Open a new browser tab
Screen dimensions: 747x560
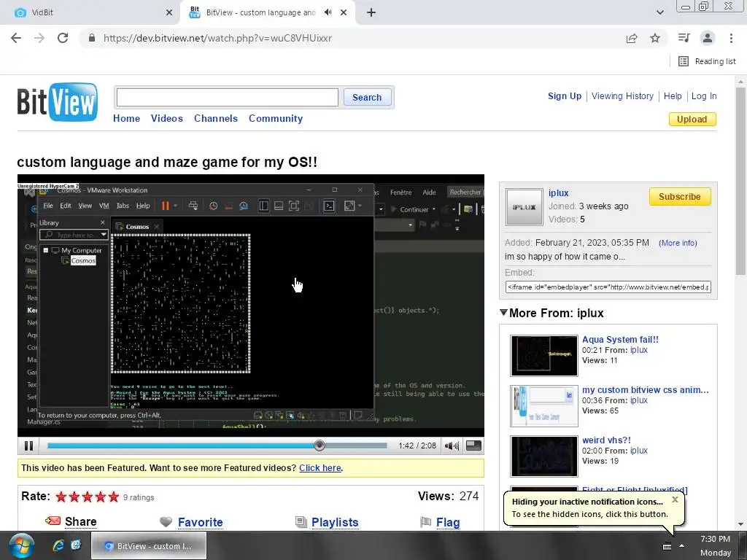(371, 12)
